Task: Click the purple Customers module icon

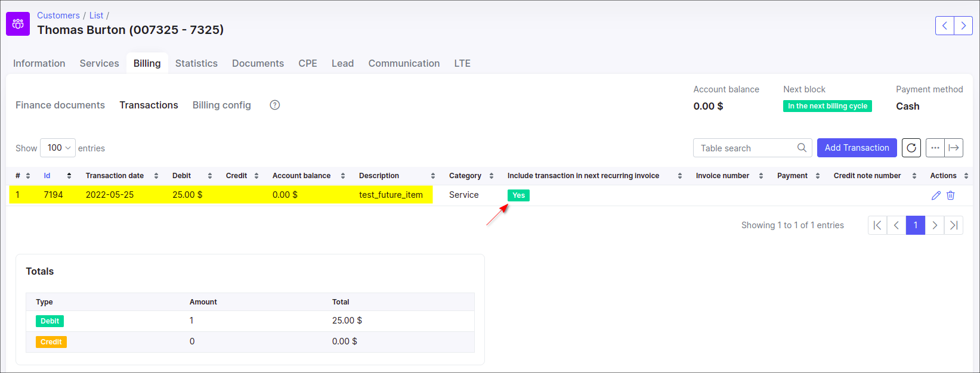Action: point(18,24)
